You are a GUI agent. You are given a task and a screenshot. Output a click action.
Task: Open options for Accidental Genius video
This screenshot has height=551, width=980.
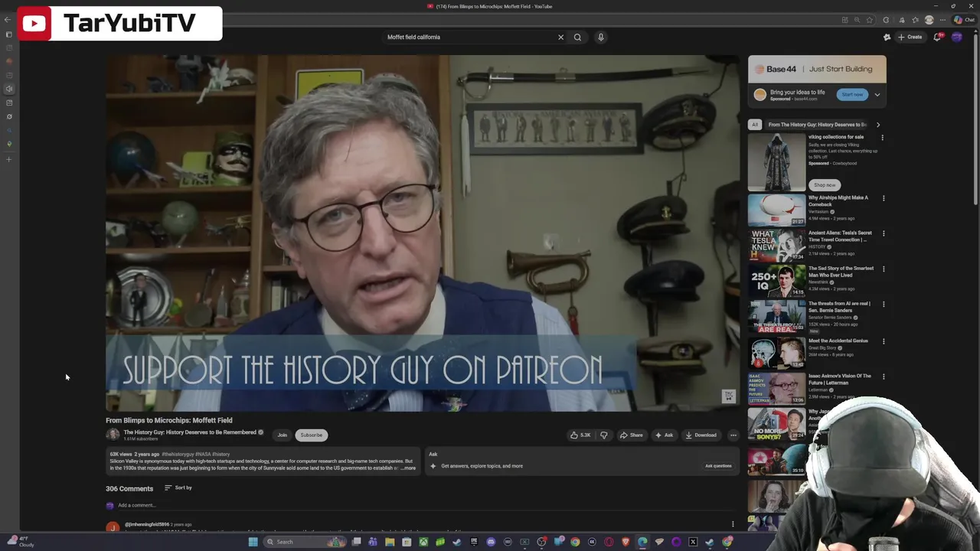(884, 341)
